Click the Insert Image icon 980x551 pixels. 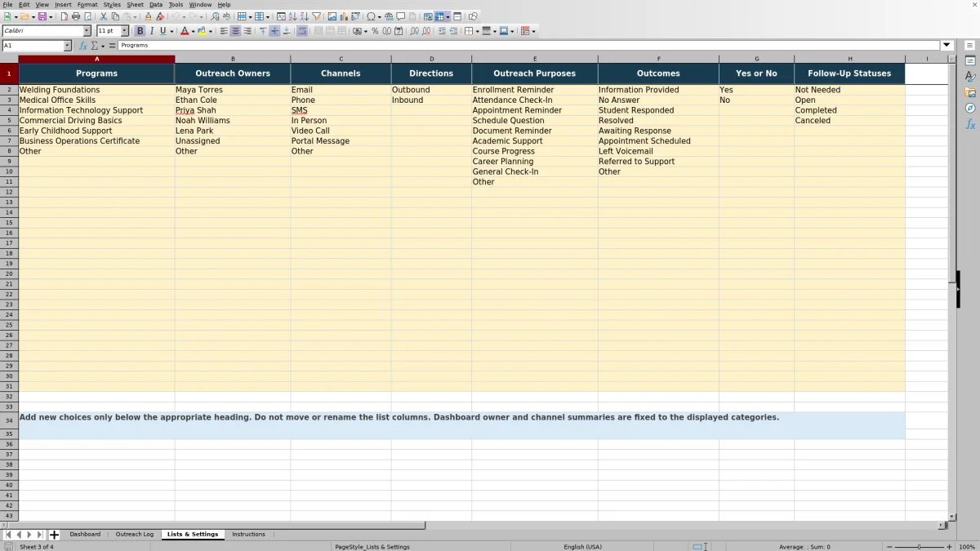click(332, 16)
